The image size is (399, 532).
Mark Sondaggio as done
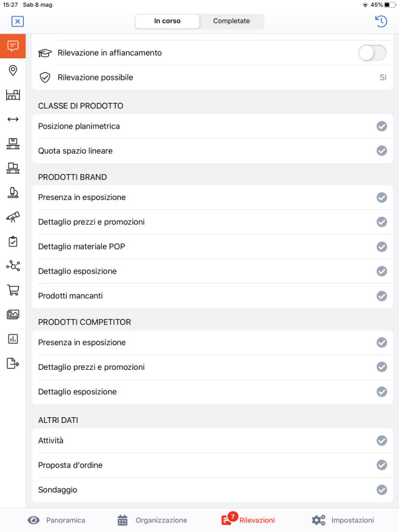(382, 489)
